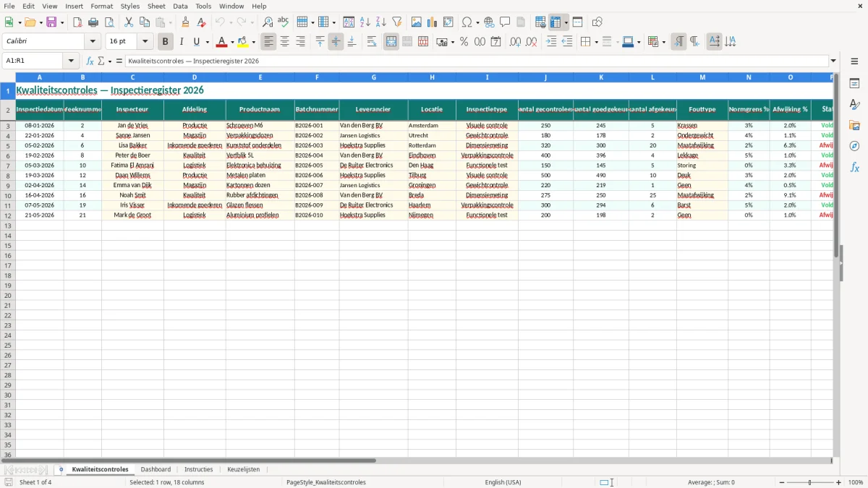The image size is (868, 488).
Task: Click in the formula input line
Action: point(476,61)
